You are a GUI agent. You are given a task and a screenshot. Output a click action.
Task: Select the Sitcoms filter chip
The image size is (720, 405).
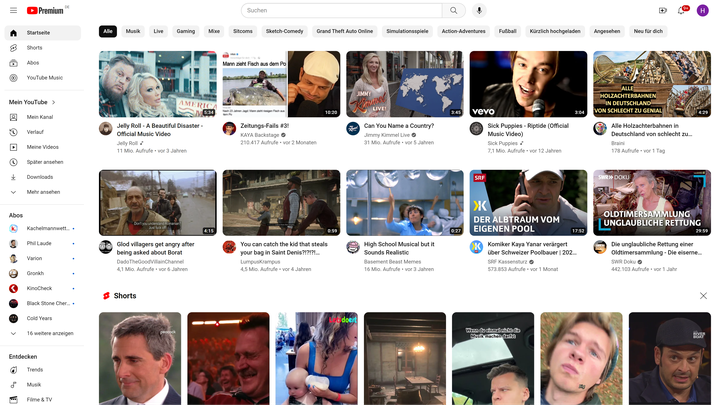[x=242, y=31]
